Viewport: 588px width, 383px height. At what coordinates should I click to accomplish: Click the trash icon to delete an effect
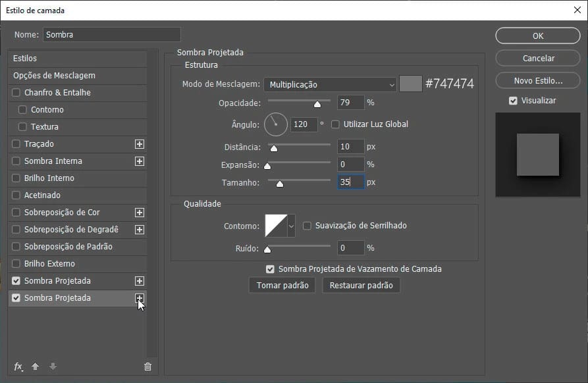tap(147, 367)
